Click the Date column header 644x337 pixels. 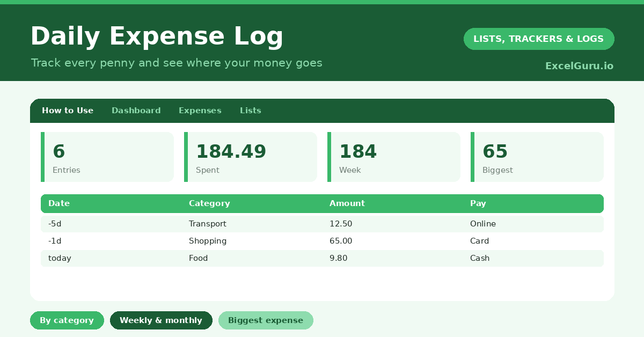[x=59, y=203]
